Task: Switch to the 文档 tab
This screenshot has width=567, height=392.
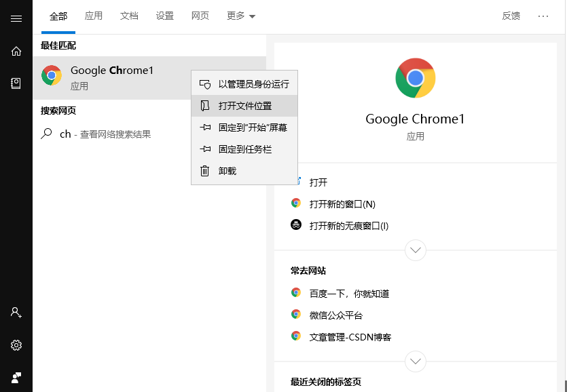Action: 129,16
